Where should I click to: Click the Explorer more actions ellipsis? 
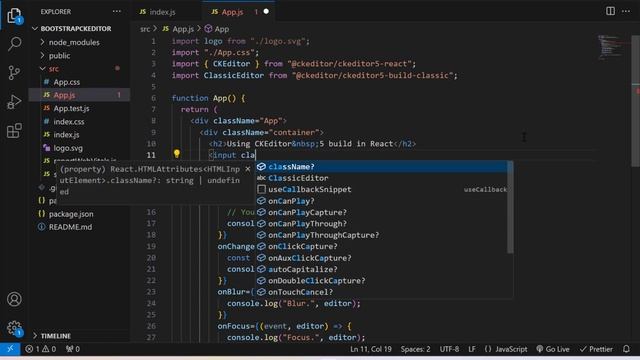point(117,11)
